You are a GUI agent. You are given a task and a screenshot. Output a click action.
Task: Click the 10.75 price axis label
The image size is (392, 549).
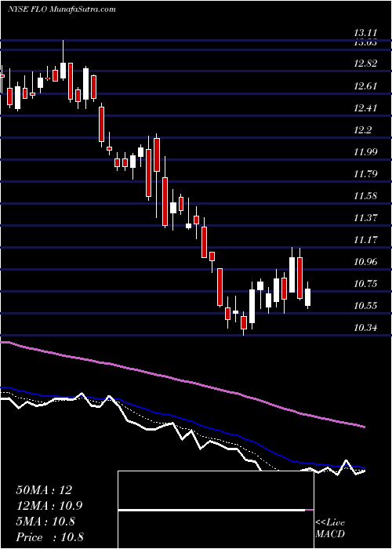(365, 284)
